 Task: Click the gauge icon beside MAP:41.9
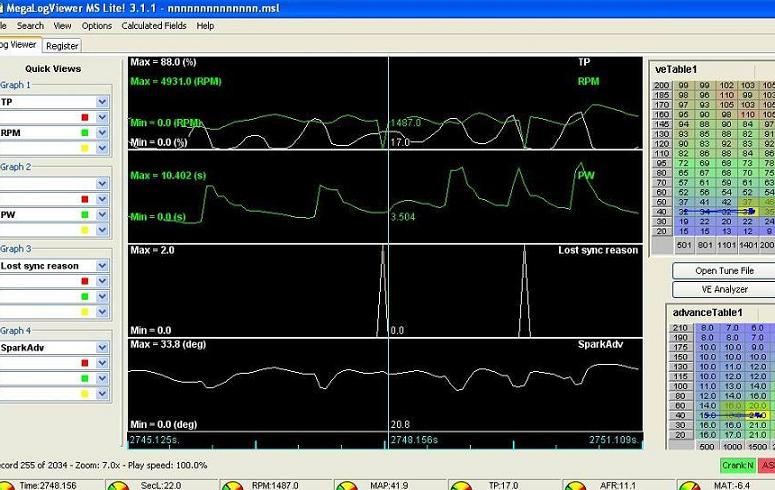pyautogui.click(x=348, y=485)
